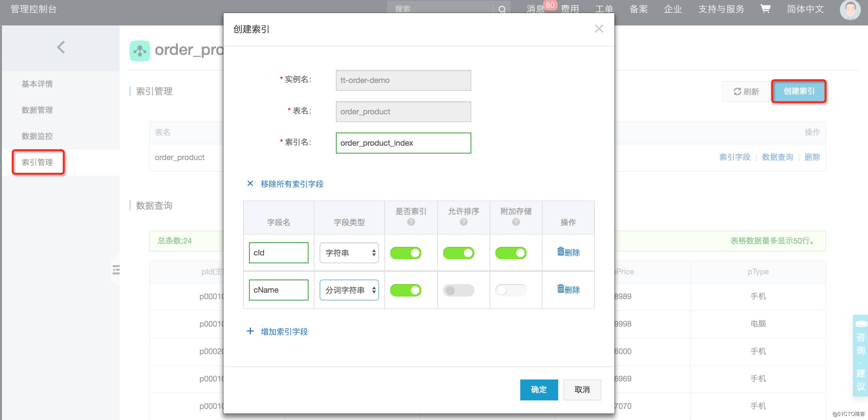The width and height of the screenshot is (868, 420).
Task: Open 数据查询 link for order_product
Action: [777, 157]
